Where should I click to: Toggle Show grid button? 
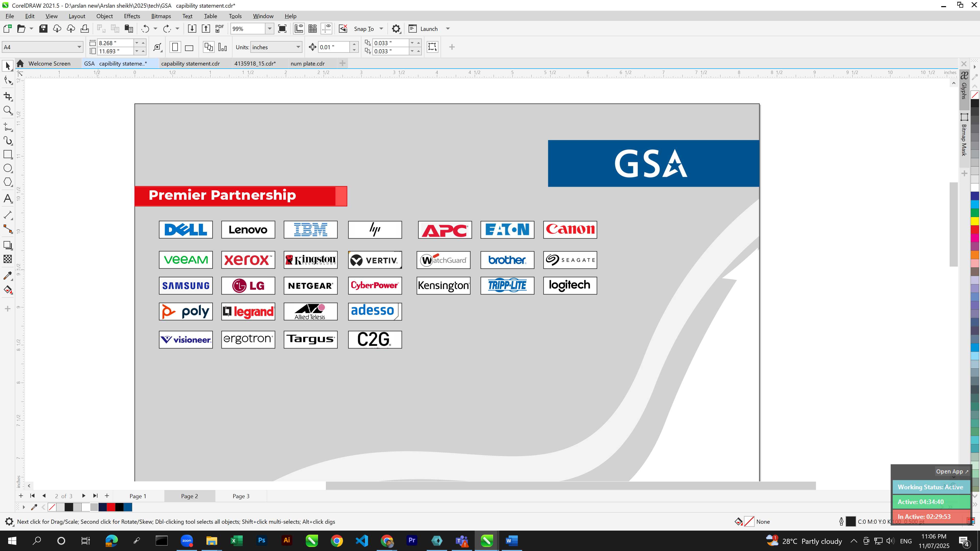[x=313, y=29]
